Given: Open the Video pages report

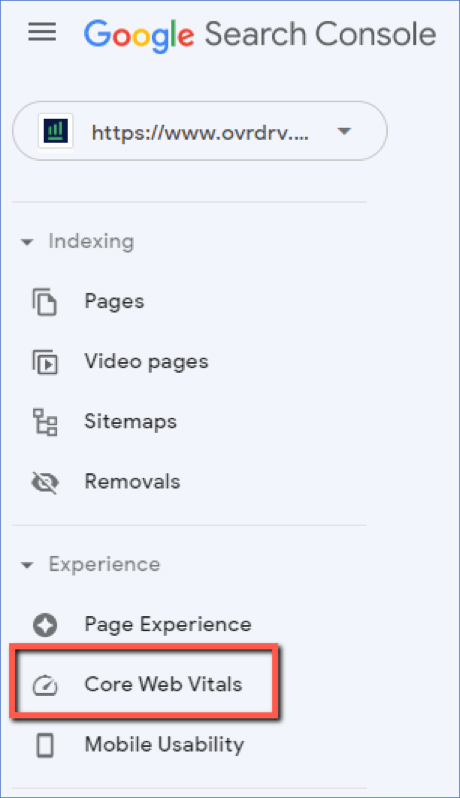Looking at the screenshot, I should 147,362.
